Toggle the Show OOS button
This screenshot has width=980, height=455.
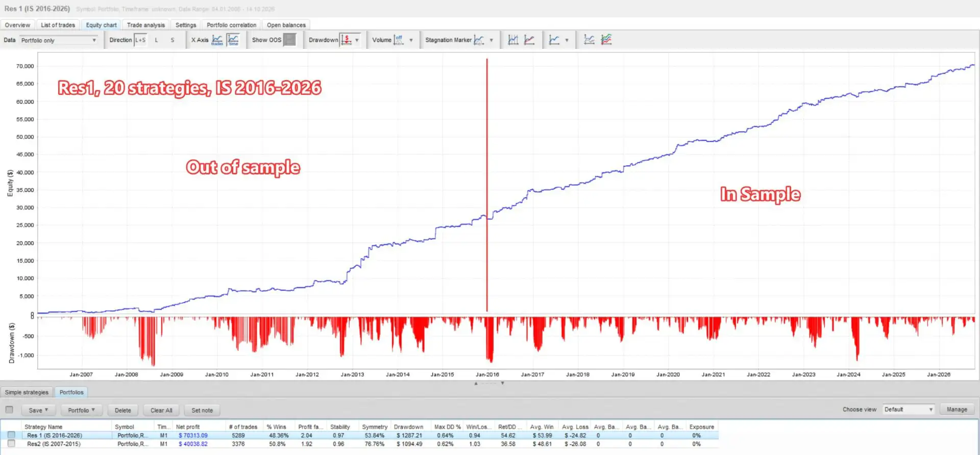point(289,40)
